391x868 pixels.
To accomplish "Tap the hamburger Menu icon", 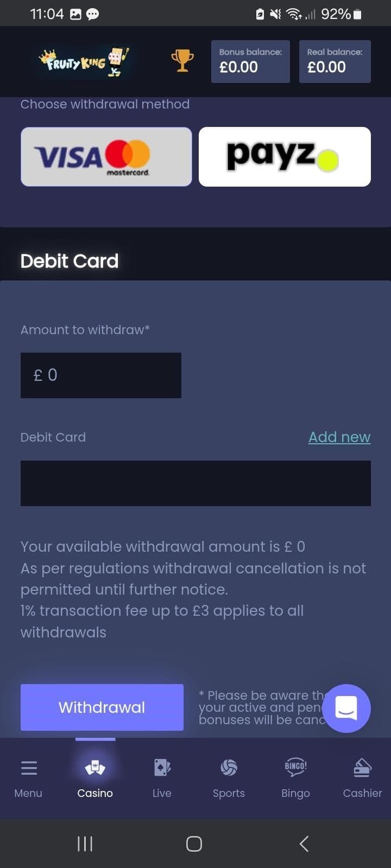I will click(x=29, y=768).
